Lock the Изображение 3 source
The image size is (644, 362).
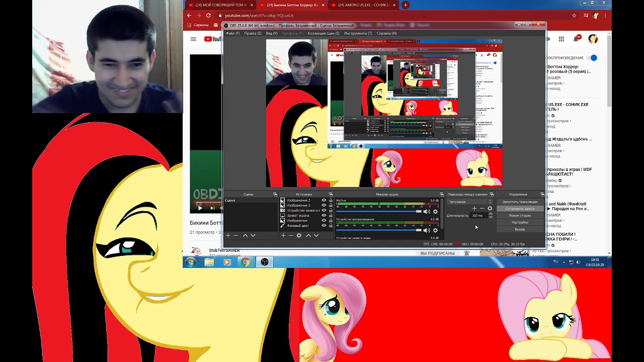(x=331, y=205)
